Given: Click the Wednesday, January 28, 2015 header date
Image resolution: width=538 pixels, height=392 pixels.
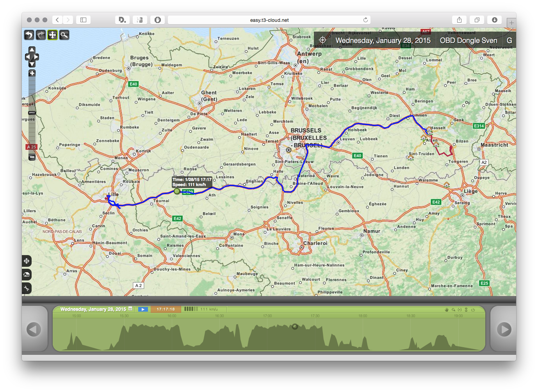Looking at the screenshot, I should click(x=383, y=40).
